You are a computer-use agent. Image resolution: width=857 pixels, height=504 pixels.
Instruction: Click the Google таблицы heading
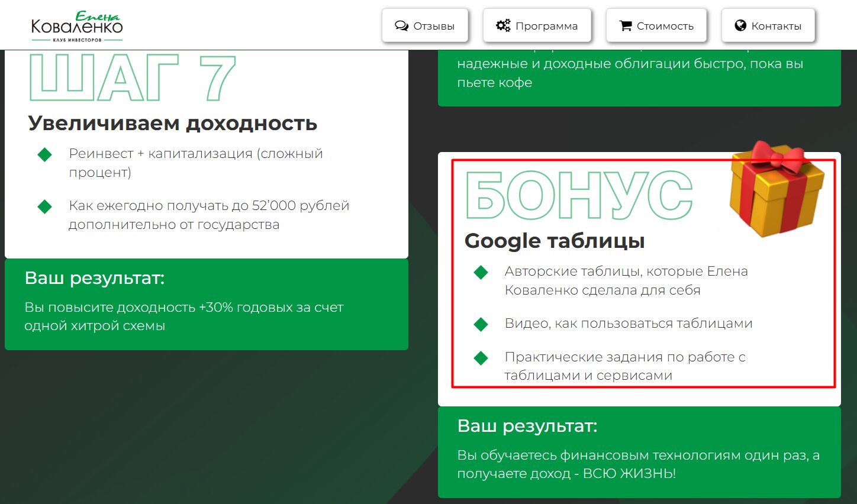coord(555,241)
